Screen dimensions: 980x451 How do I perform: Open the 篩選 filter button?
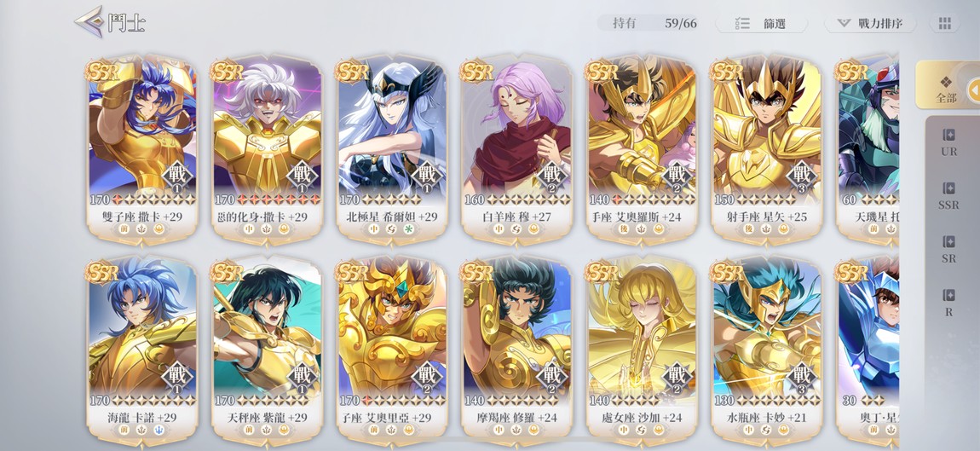761,24
